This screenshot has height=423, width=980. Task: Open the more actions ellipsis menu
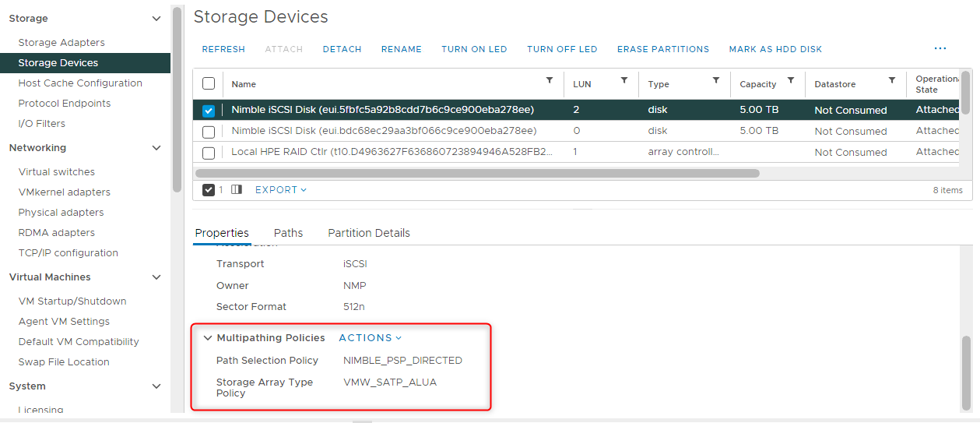tap(940, 48)
